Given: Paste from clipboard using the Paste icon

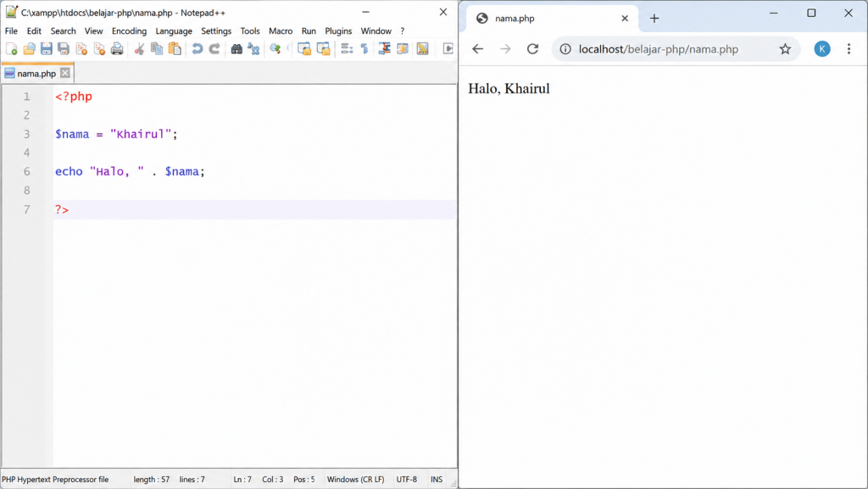Looking at the screenshot, I should pyautogui.click(x=175, y=49).
